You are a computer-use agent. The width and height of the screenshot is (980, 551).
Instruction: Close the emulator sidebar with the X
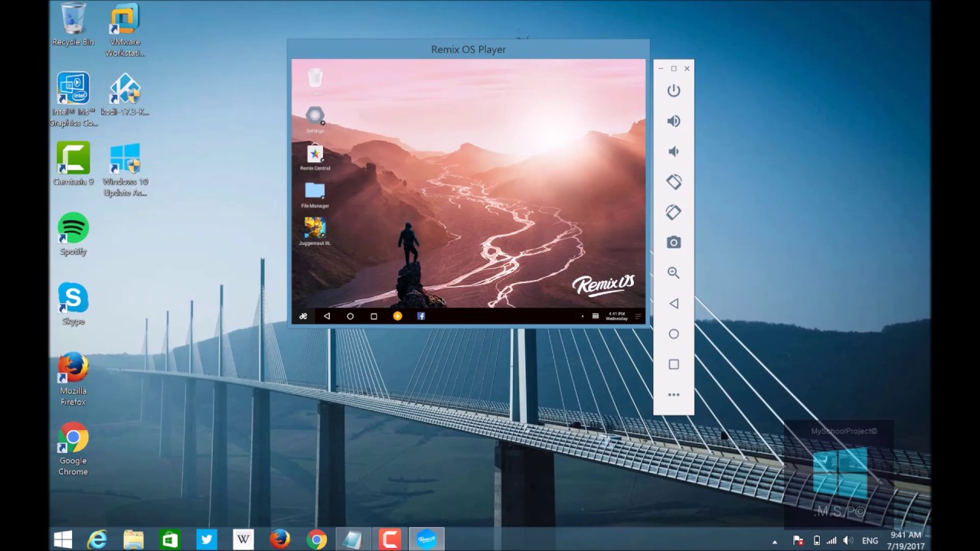687,69
